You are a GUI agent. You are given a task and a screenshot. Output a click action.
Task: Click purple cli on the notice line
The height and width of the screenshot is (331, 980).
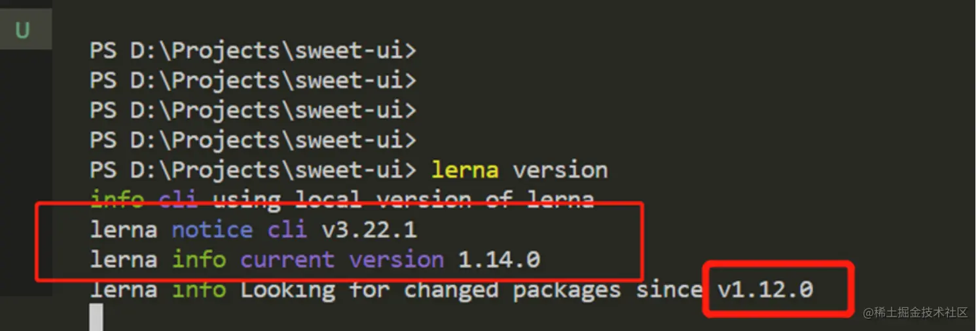tap(287, 229)
